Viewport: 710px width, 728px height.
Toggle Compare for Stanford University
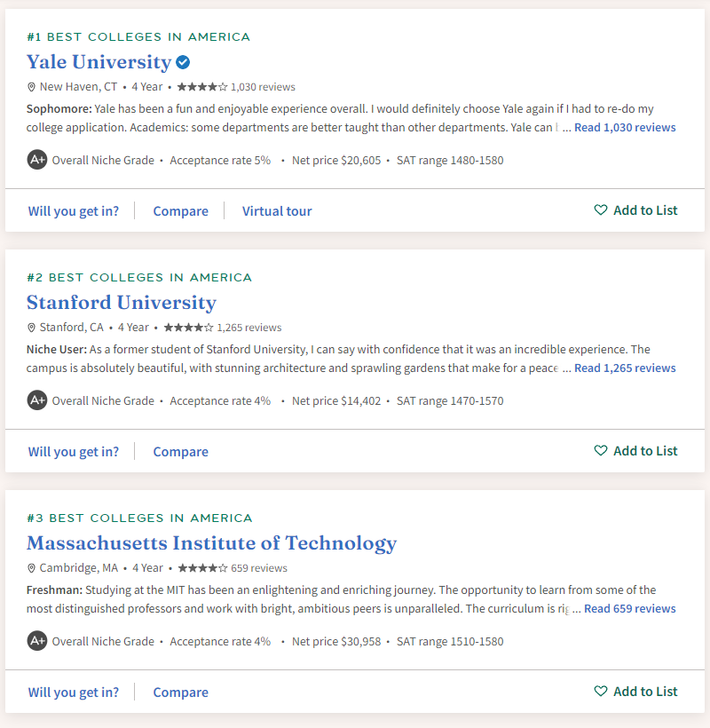pos(180,452)
